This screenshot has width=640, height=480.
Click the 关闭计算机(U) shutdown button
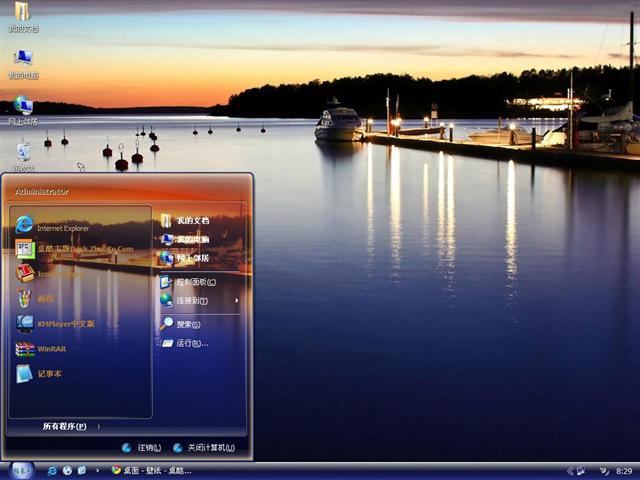(x=204, y=447)
